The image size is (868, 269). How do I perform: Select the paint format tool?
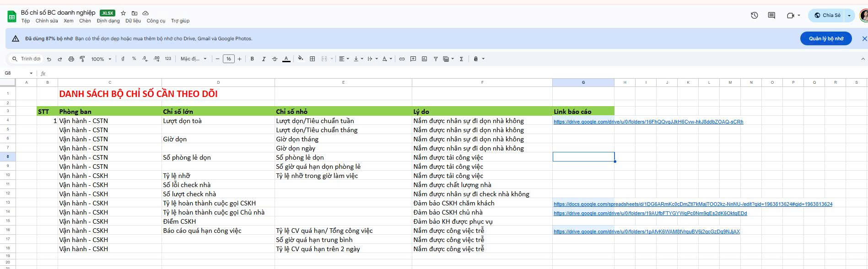point(82,59)
